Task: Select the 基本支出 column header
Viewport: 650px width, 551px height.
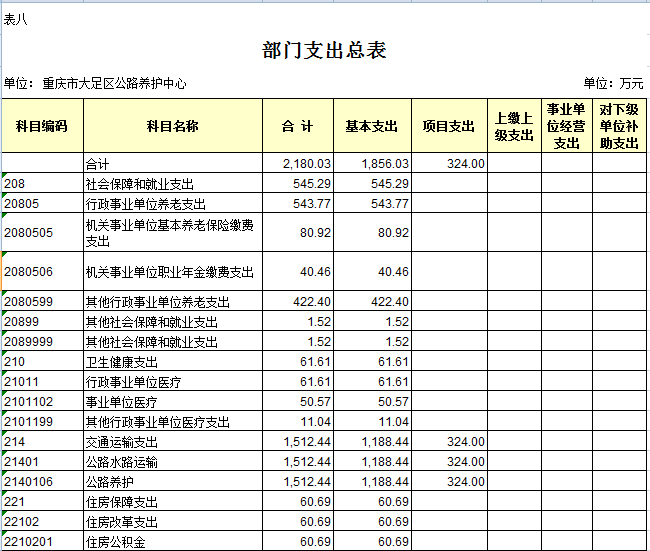Action: pos(372,126)
